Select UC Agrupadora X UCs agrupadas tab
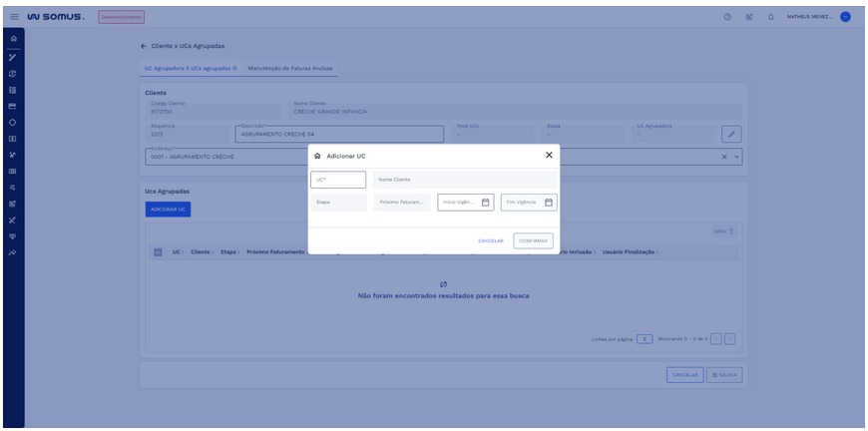 click(x=191, y=68)
